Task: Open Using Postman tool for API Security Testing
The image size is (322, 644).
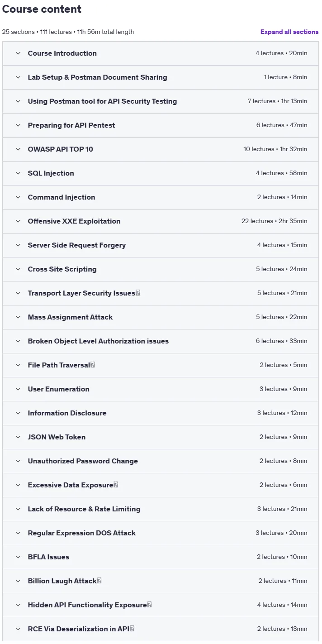Action: 161,101
